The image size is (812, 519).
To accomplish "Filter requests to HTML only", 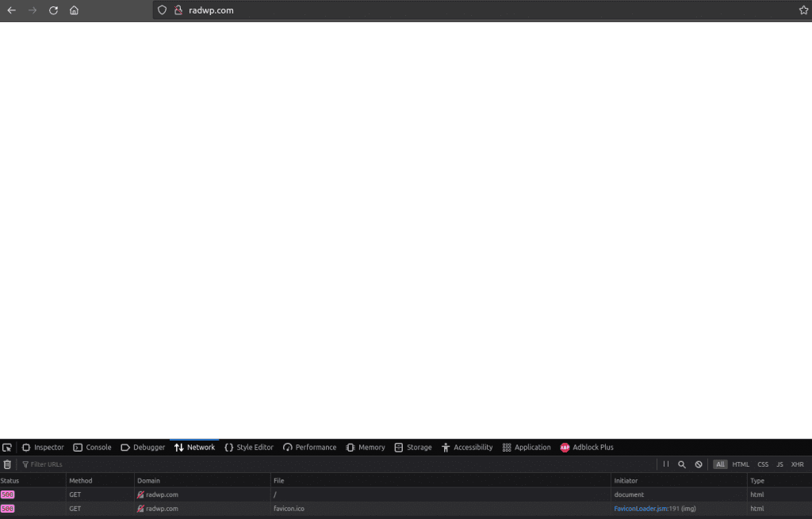I will coord(740,464).
